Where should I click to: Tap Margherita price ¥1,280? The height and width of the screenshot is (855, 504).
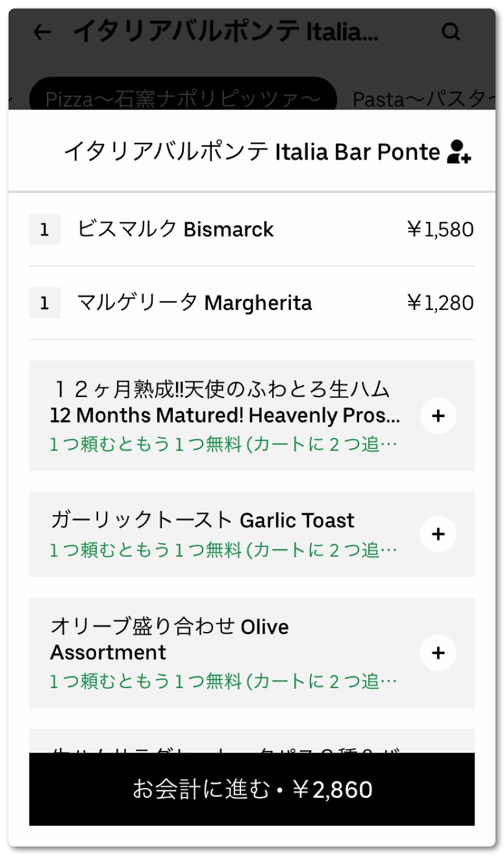(440, 303)
